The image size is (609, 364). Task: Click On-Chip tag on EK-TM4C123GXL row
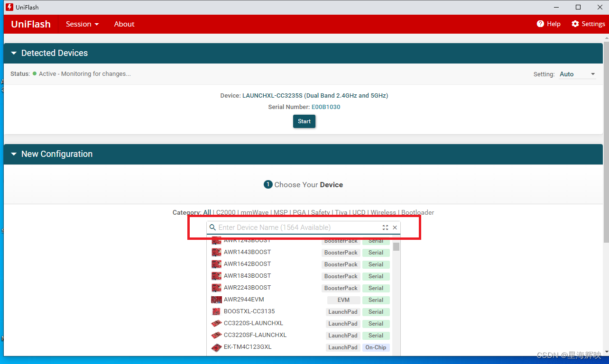[x=376, y=347]
